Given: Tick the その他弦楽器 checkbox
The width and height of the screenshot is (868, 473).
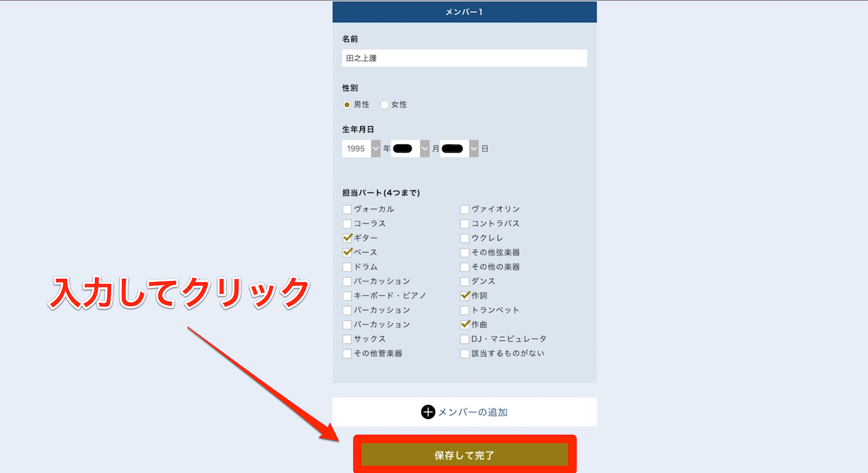Looking at the screenshot, I should click(x=464, y=252).
